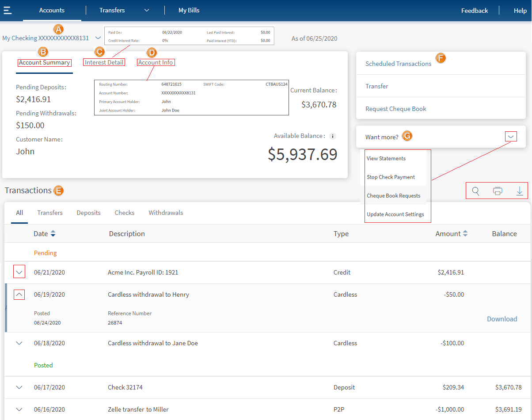Image resolution: width=532 pixels, height=420 pixels.
Task: Open the My Checking account selector dropdown
Action: coord(98,38)
